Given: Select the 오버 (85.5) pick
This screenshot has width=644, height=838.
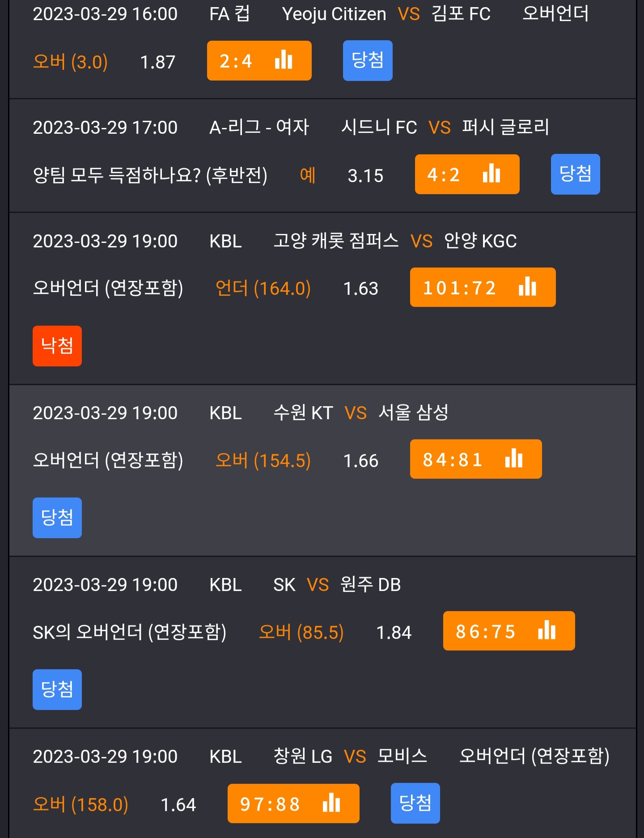Looking at the screenshot, I should (301, 632).
